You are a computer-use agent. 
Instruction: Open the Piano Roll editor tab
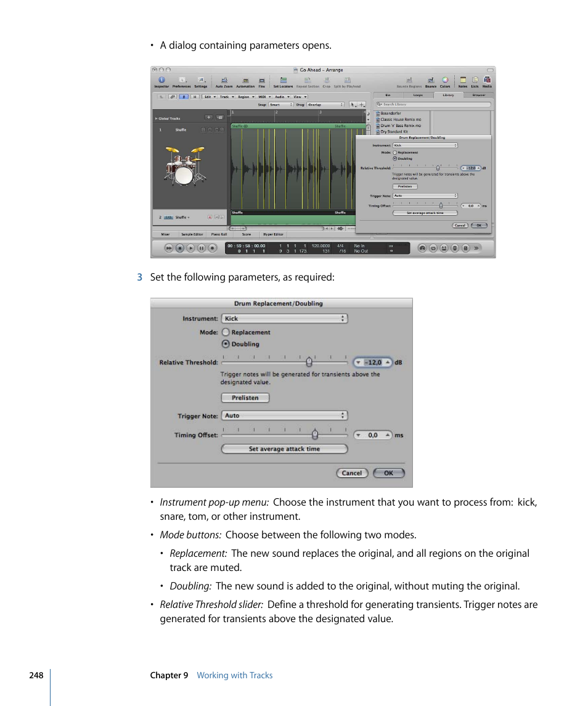219,234
